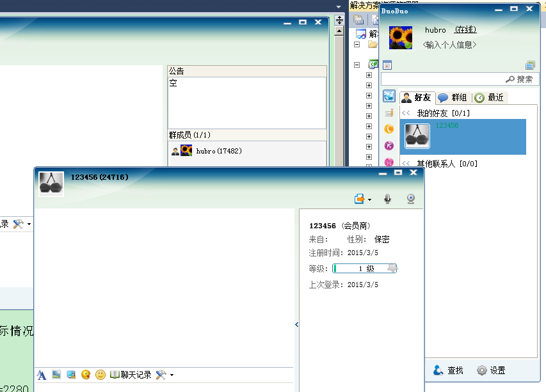Click the globe icon in DuoDuo sidebar
546x392 pixels.
click(x=389, y=96)
